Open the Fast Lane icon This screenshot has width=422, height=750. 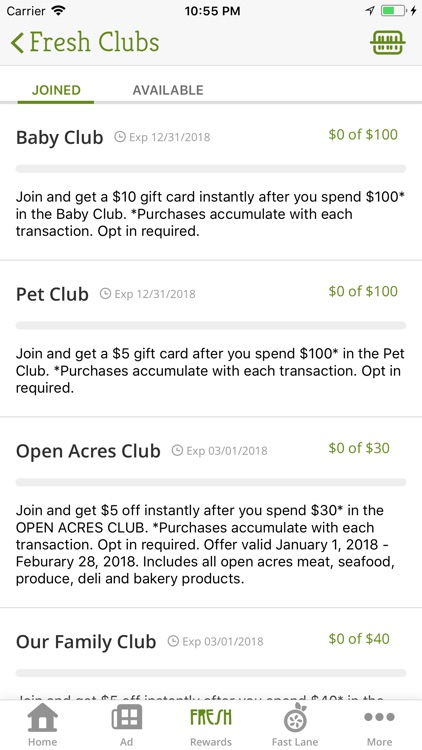coord(295,717)
